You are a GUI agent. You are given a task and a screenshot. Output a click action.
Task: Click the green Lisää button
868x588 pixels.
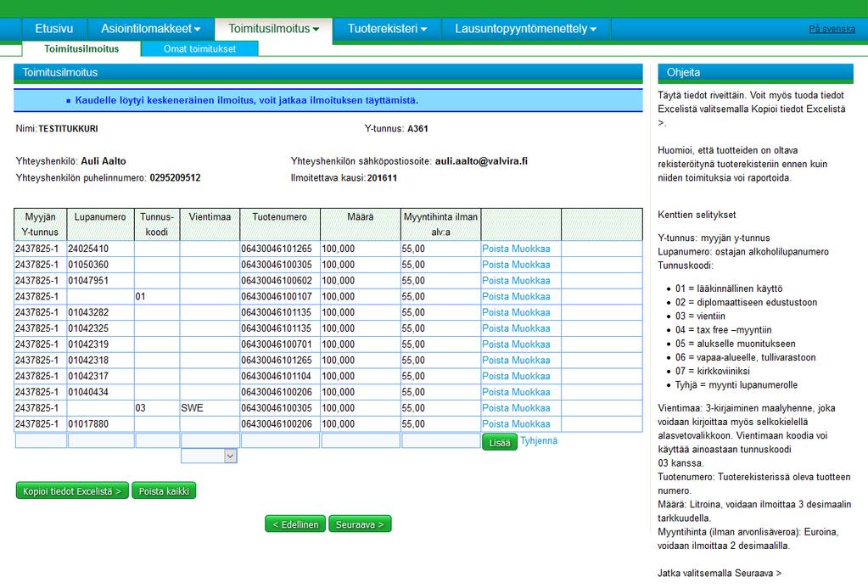point(499,442)
